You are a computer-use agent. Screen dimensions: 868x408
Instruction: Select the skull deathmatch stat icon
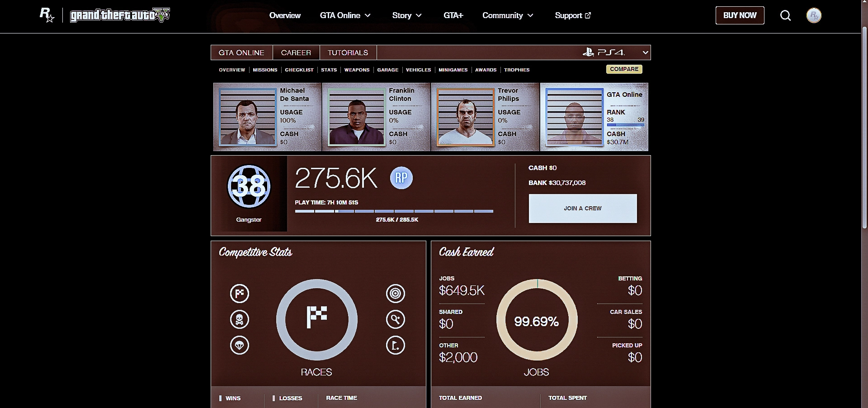click(240, 319)
